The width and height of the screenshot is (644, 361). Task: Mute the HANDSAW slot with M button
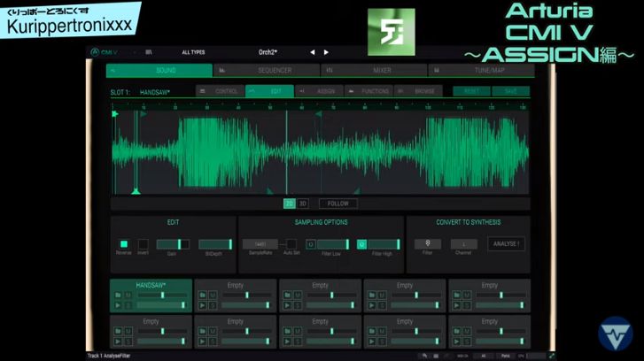coord(128,295)
